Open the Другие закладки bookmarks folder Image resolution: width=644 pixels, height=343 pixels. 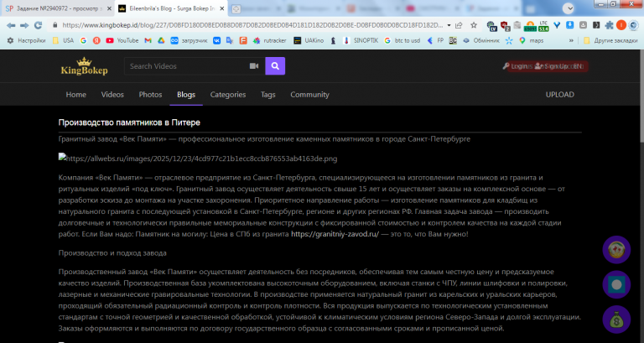(610, 40)
